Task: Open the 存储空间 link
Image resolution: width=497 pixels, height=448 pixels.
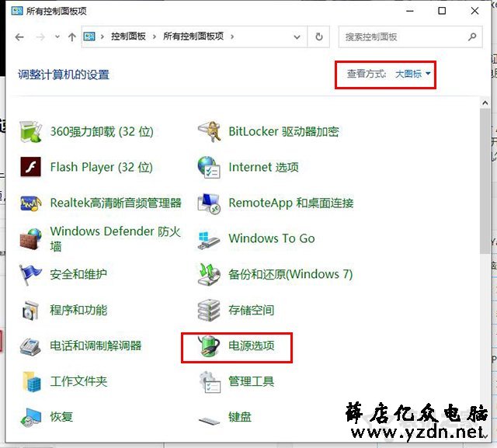Action: click(252, 310)
